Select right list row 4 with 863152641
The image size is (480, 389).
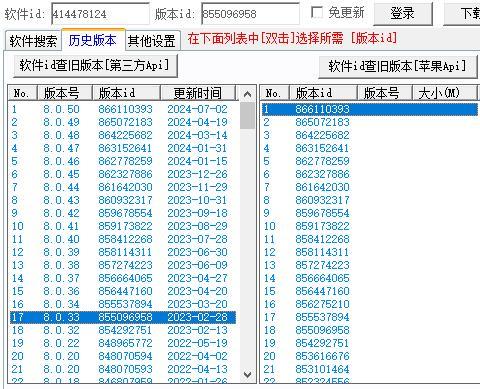(x=370, y=148)
